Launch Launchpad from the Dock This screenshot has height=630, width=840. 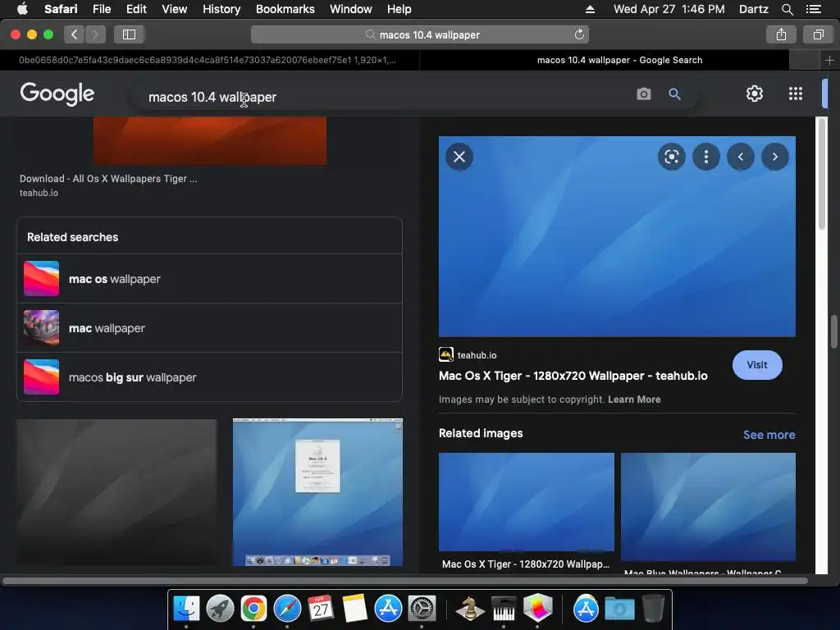click(x=220, y=608)
